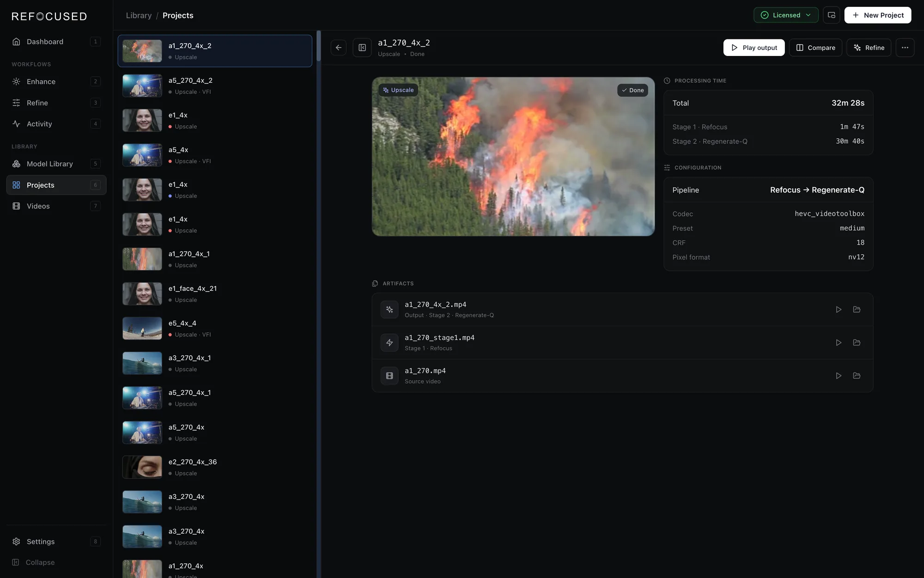Select project e5_4x_4

215,328
